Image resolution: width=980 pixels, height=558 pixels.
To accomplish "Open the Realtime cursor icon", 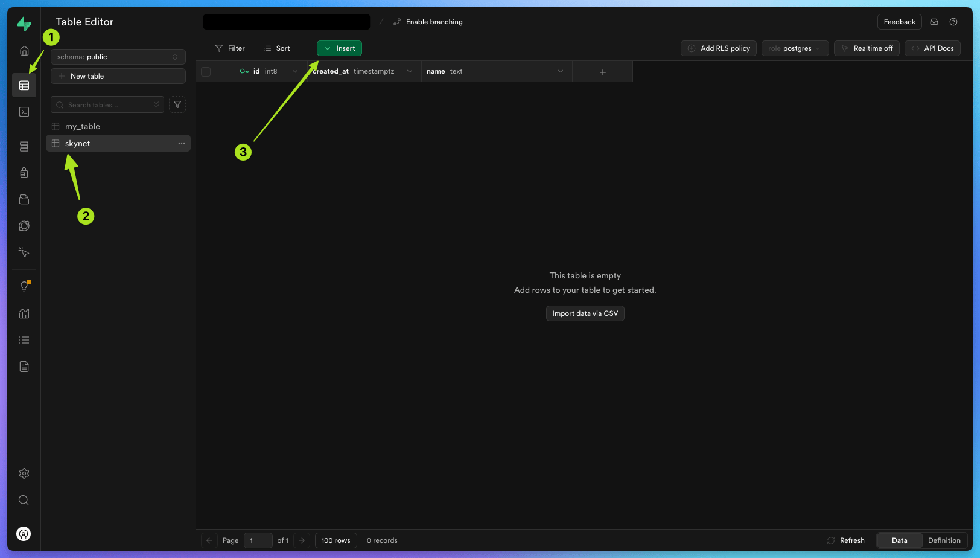I will point(24,252).
